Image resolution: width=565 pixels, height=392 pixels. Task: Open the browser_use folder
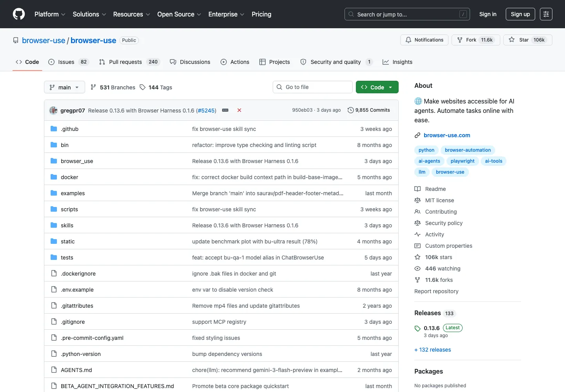77,161
